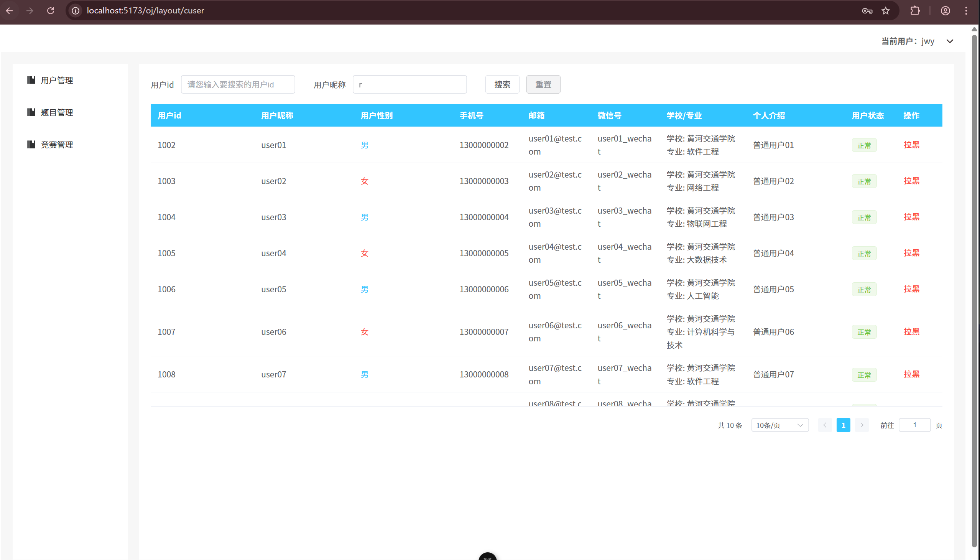Open browser extensions puzzle icon
The width and height of the screenshot is (980, 560).
click(x=915, y=10)
